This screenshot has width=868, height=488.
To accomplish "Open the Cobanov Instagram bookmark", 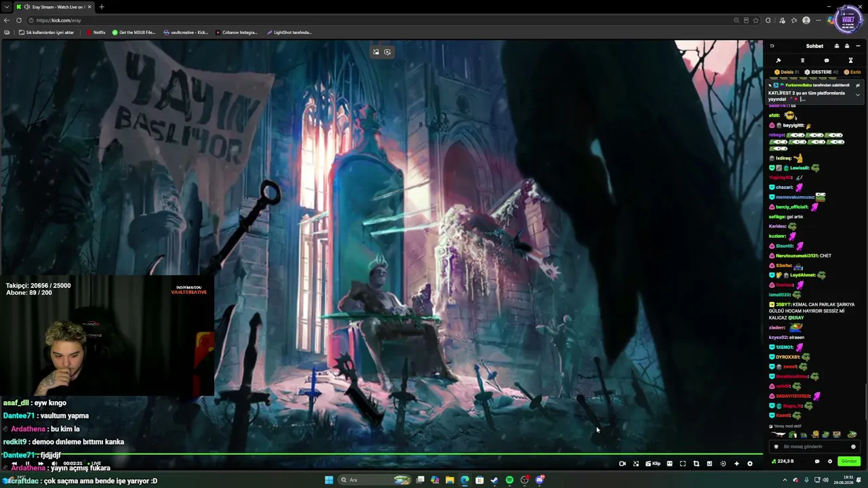I will tap(237, 33).
